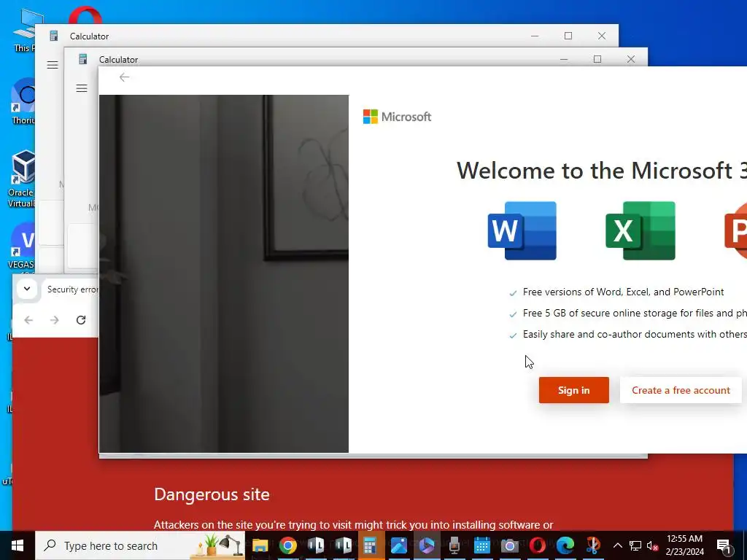Open the notification center icon
This screenshot has width=747, height=560.
[x=724, y=545]
